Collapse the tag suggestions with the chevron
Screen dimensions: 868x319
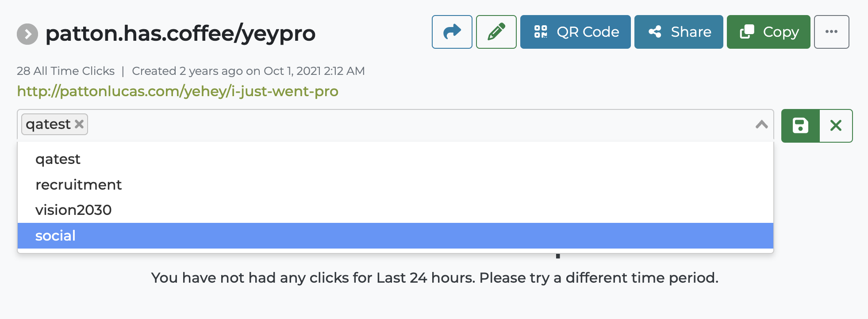pyautogui.click(x=761, y=125)
